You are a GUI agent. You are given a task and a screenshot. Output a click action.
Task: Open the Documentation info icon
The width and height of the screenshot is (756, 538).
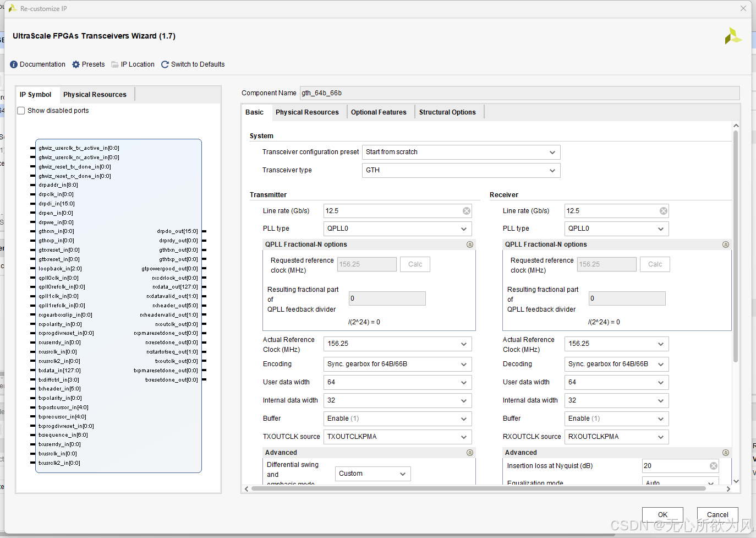point(14,64)
